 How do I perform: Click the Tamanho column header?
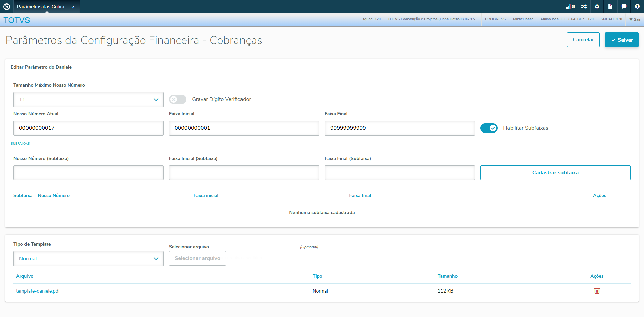[x=447, y=276]
